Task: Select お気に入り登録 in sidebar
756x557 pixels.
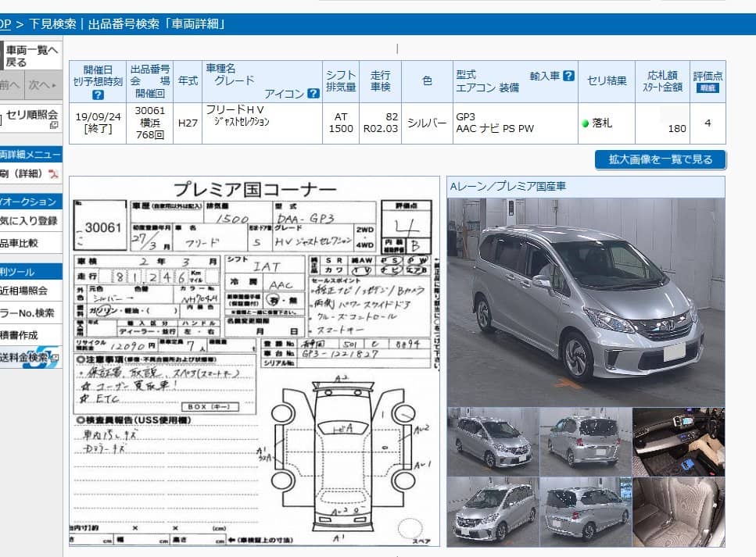Action: pyautogui.click(x=30, y=220)
